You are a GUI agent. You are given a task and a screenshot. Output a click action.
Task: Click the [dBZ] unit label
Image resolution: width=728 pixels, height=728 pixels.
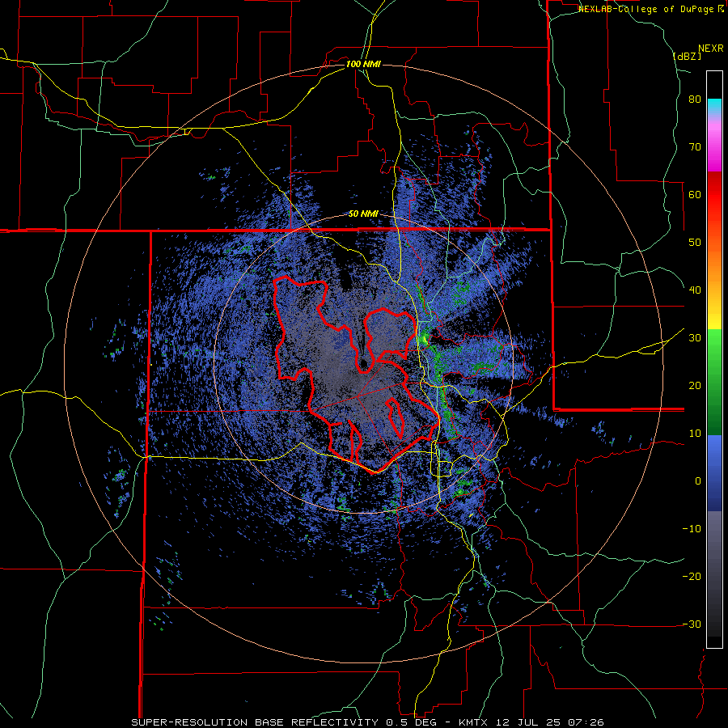(x=687, y=56)
